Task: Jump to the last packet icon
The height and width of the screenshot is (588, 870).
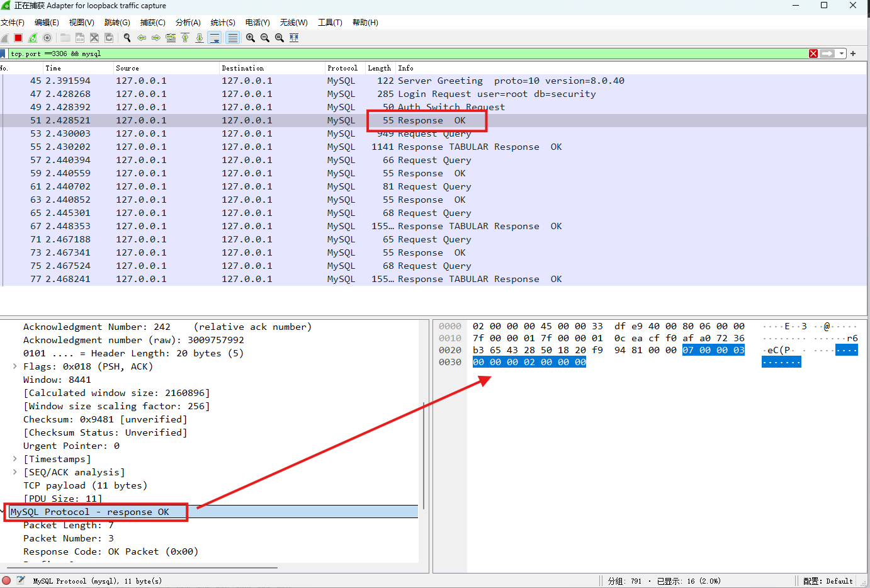Action: [x=200, y=38]
